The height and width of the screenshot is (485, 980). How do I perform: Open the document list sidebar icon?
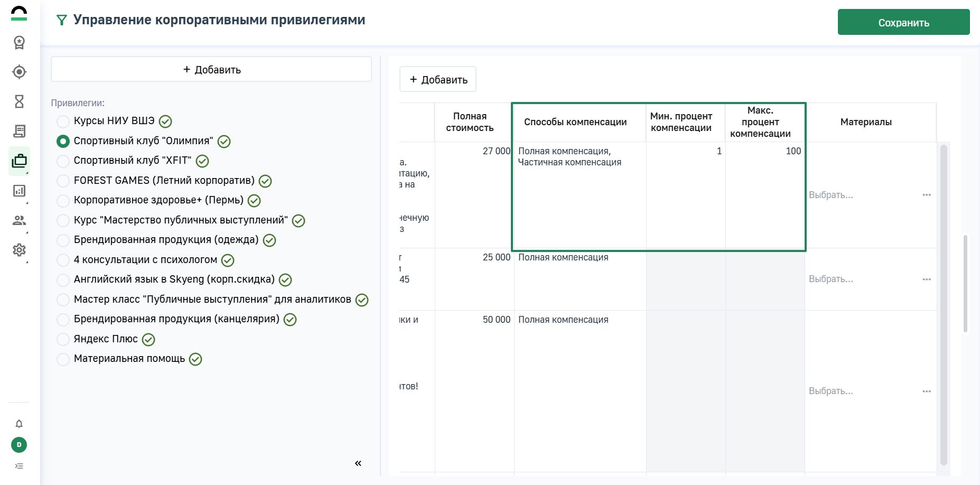coord(19,131)
